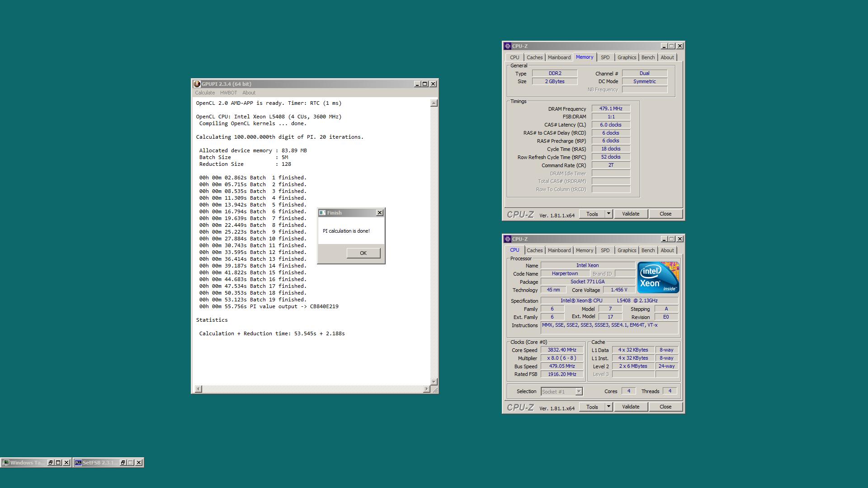The width and height of the screenshot is (868, 488).
Task: Click the Channel # Dual field
Action: coord(645,74)
